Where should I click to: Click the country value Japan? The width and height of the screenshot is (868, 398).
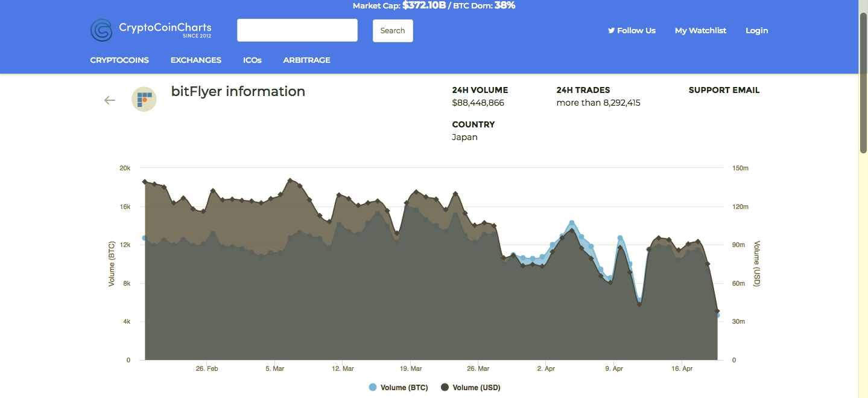click(464, 137)
